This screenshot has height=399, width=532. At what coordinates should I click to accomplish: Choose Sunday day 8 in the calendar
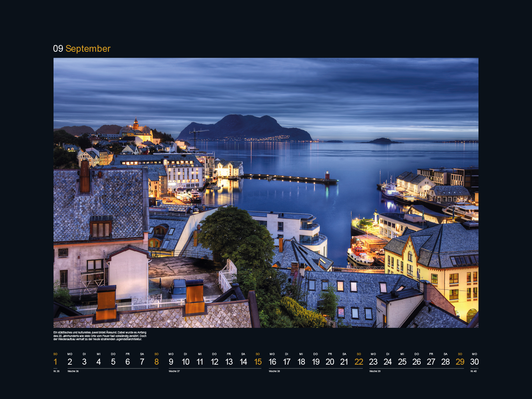(x=156, y=362)
